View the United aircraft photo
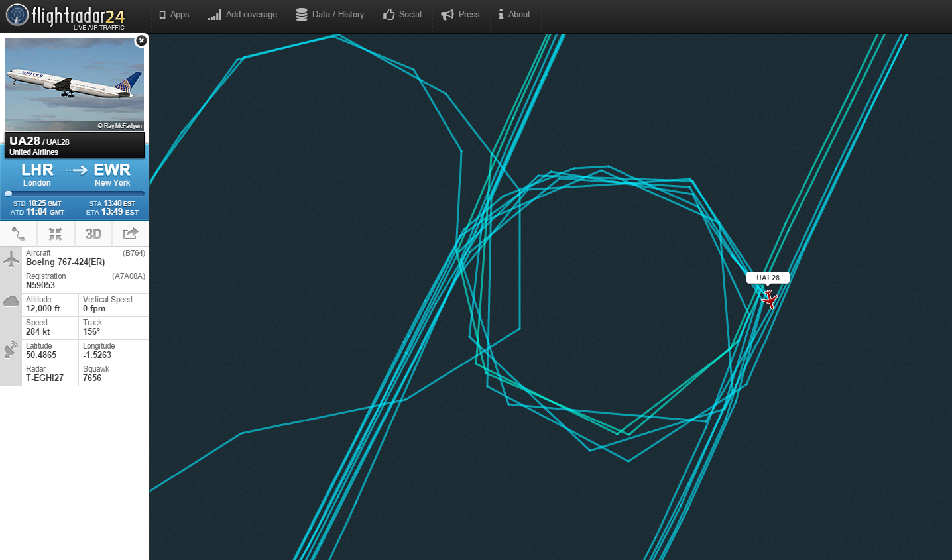 [x=74, y=84]
